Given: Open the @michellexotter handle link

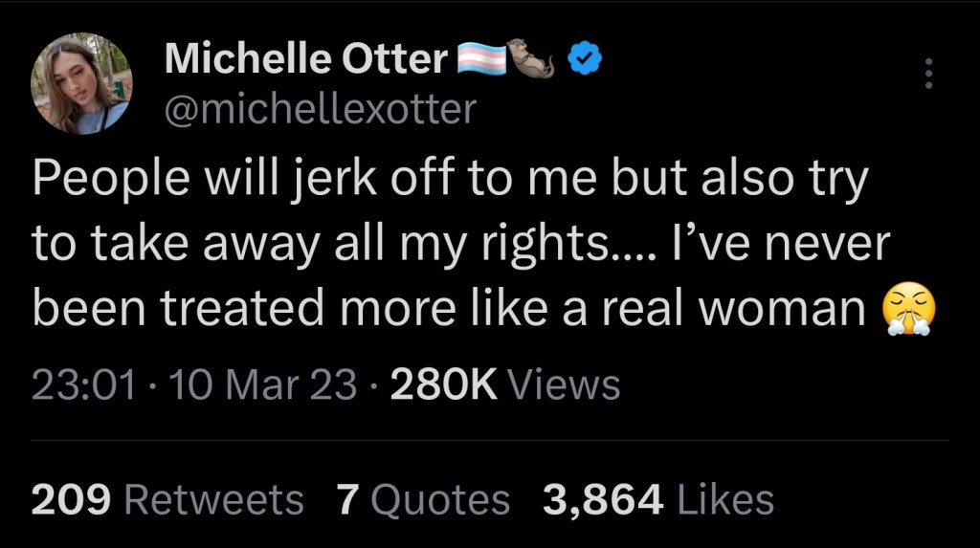Looking at the screenshot, I should (x=320, y=110).
